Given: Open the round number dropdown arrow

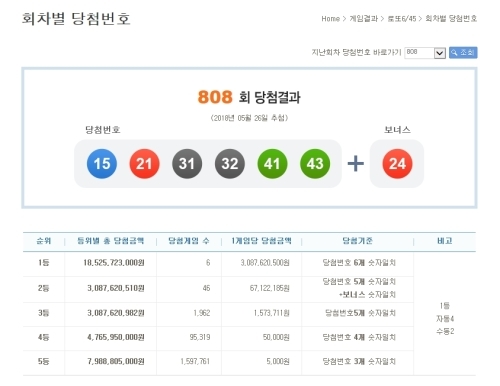Looking at the screenshot, I should (440, 53).
